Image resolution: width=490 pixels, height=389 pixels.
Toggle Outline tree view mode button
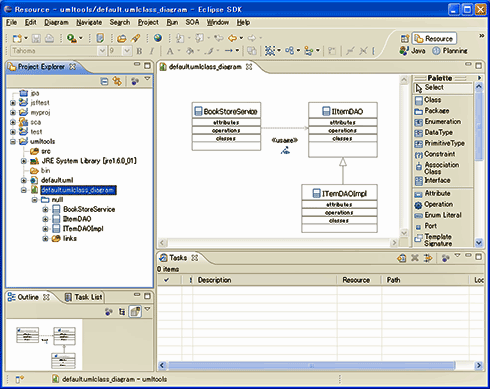click(x=122, y=312)
